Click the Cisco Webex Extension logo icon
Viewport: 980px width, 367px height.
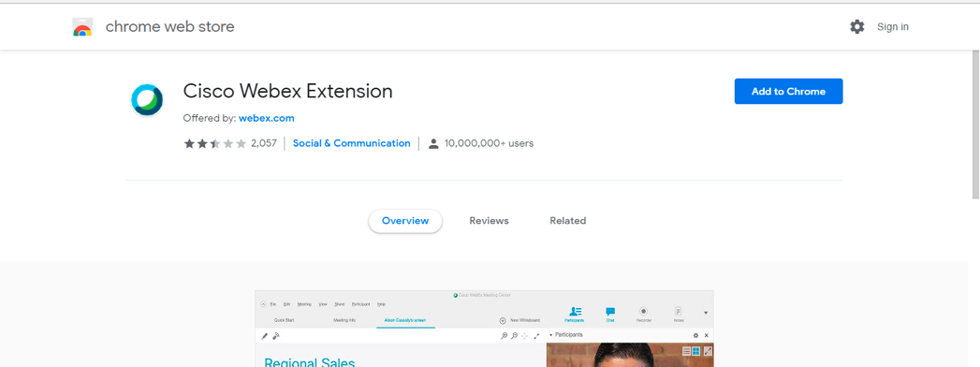coord(147,99)
